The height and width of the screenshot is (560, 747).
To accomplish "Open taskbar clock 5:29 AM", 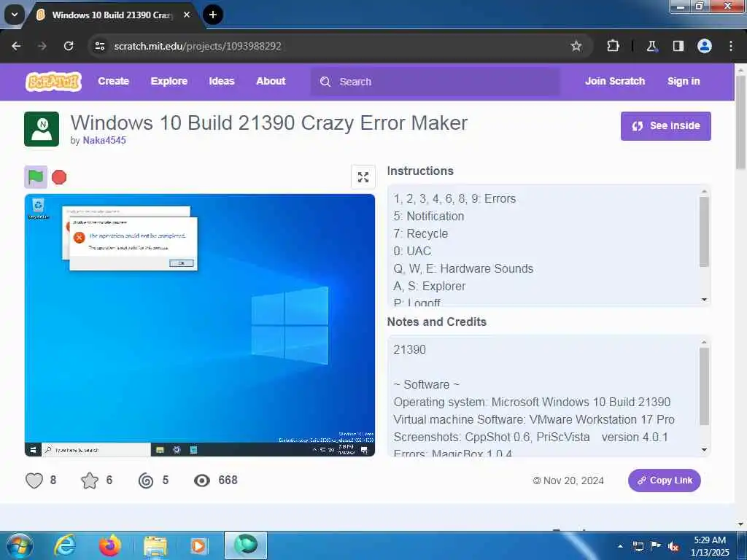I will point(710,546).
